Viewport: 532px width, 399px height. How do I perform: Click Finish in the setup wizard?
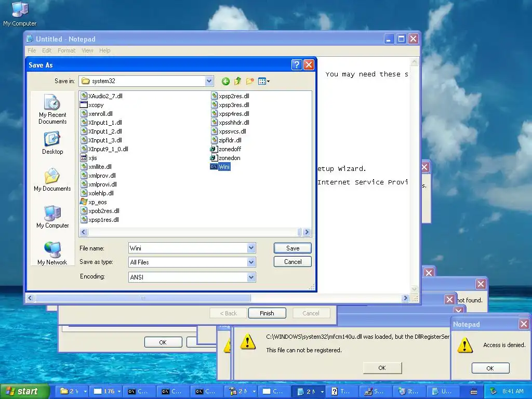(x=267, y=313)
